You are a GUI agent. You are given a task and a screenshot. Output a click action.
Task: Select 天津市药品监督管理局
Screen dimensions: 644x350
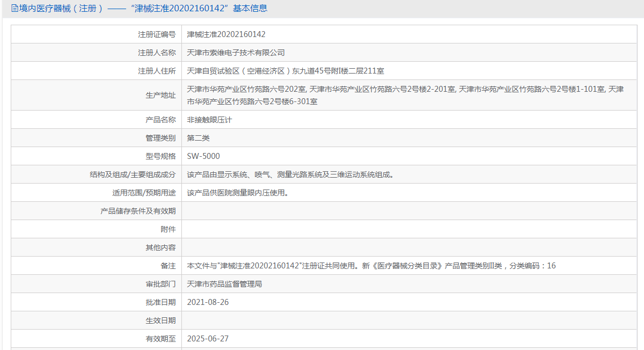click(x=224, y=284)
